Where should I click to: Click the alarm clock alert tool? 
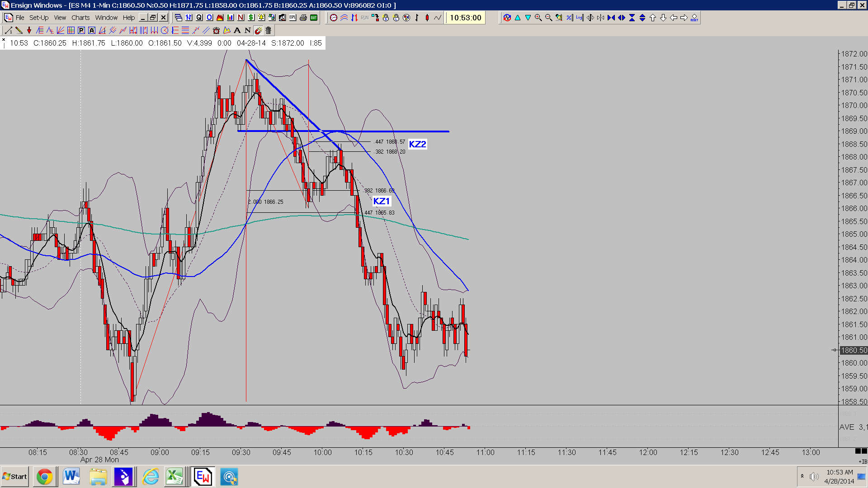pos(217,30)
